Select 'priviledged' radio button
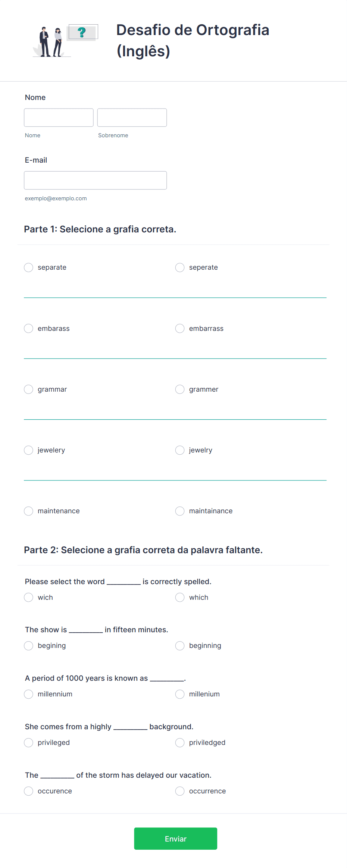Image resolution: width=347 pixels, height=868 pixels. (x=180, y=743)
